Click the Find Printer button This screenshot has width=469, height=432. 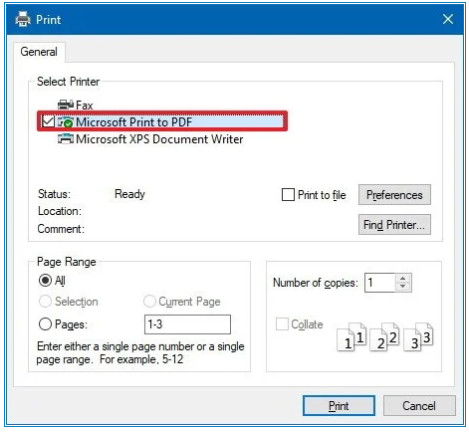pyautogui.click(x=394, y=225)
